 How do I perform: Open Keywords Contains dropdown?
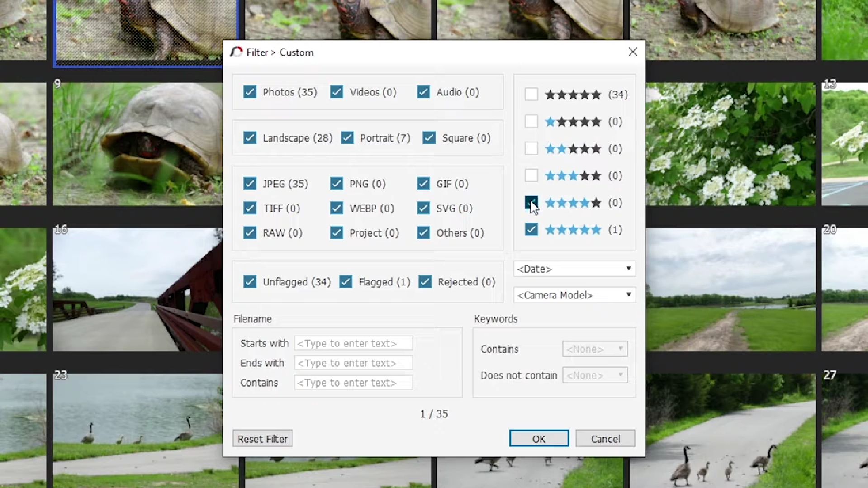[595, 349]
